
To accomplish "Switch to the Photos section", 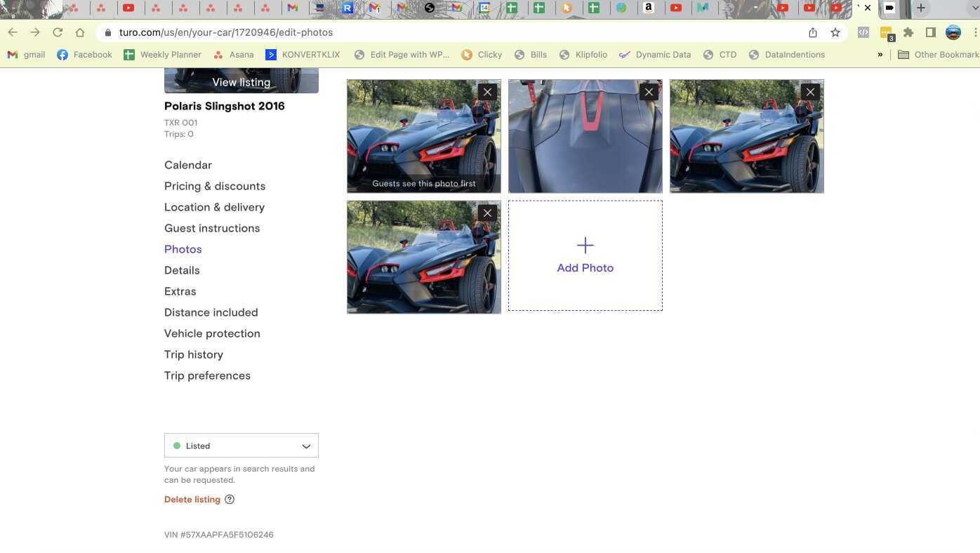I will click(183, 249).
